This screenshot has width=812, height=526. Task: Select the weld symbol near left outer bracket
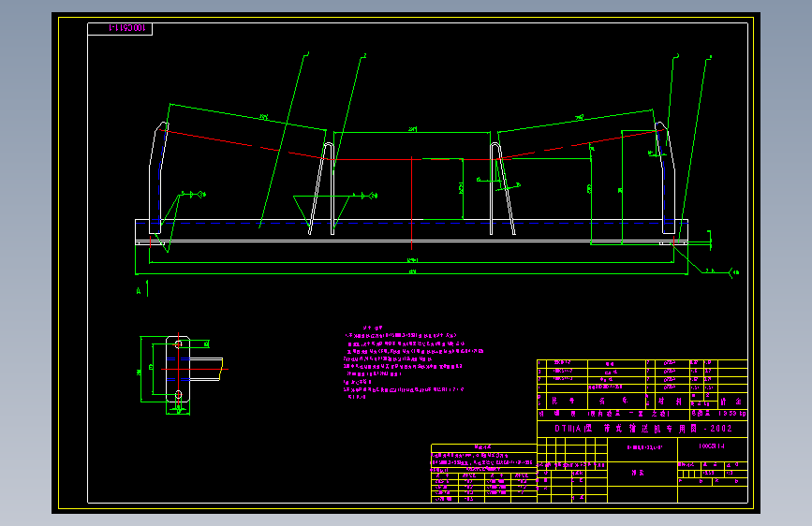click(x=195, y=195)
